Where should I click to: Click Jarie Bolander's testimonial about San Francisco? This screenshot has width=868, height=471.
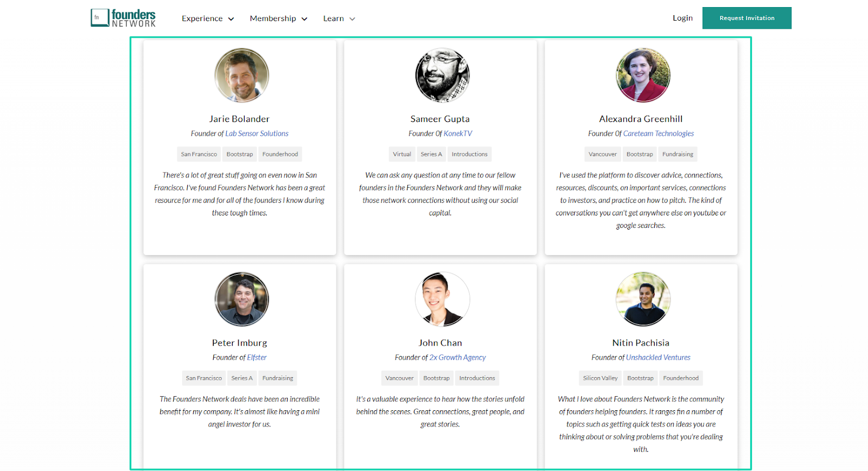coord(239,194)
